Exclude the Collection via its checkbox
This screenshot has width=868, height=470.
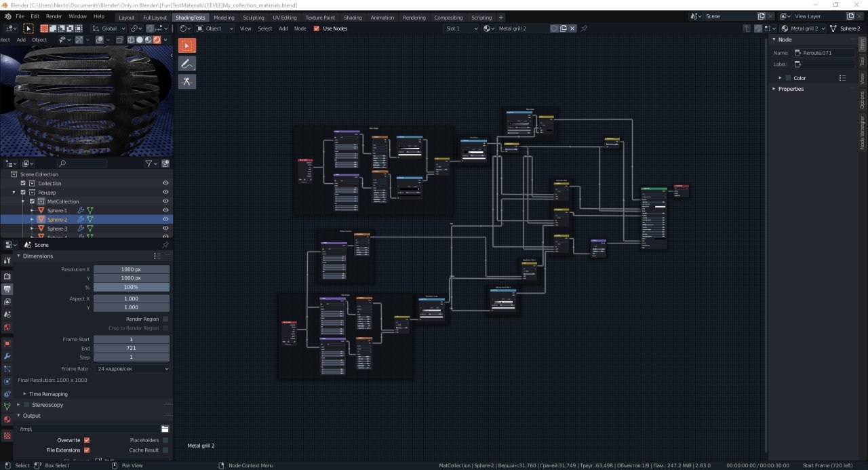coord(23,183)
